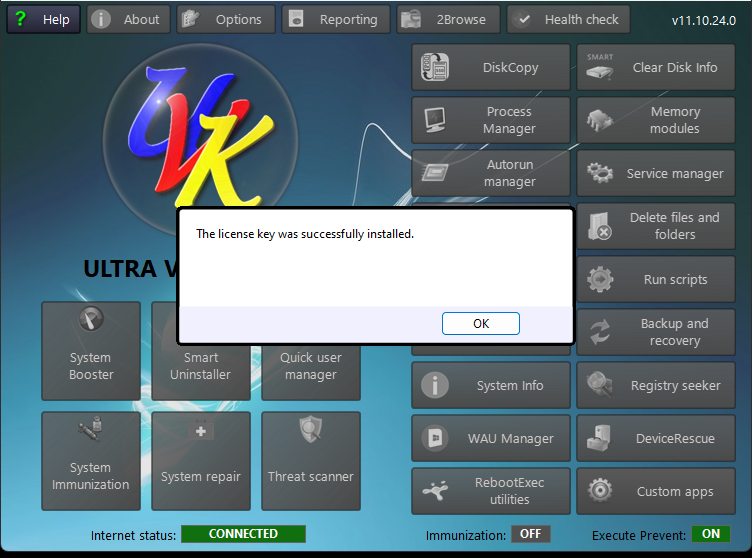The image size is (752, 558).
Task: Click the Memory modules chip icon
Action: click(599, 120)
